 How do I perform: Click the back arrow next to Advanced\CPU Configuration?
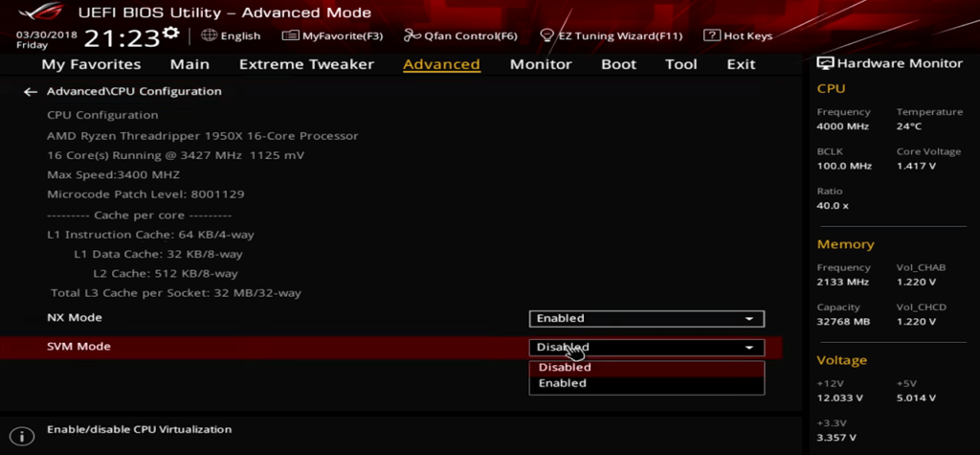(31, 92)
